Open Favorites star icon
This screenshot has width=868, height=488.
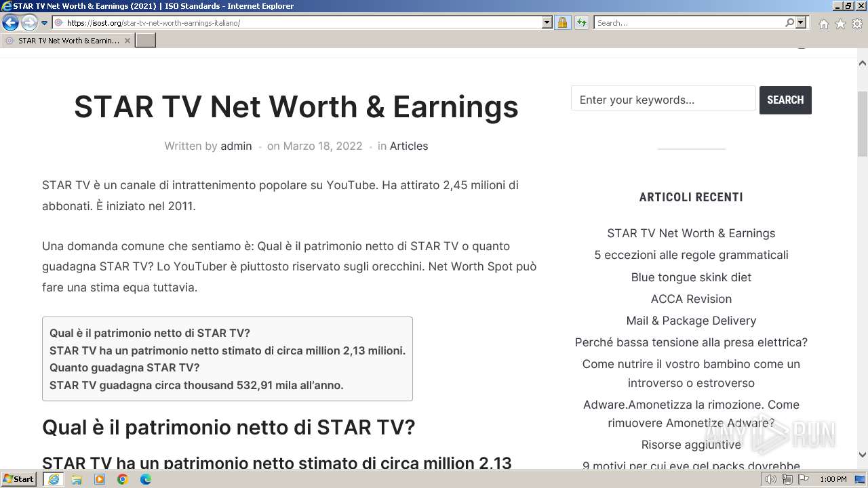tap(840, 24)
